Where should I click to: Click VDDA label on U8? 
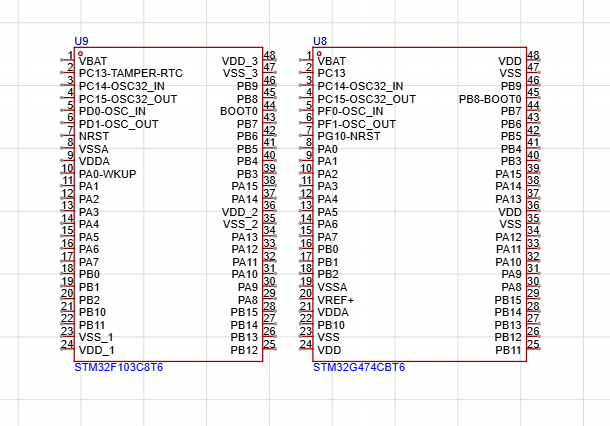click(333, 312)
